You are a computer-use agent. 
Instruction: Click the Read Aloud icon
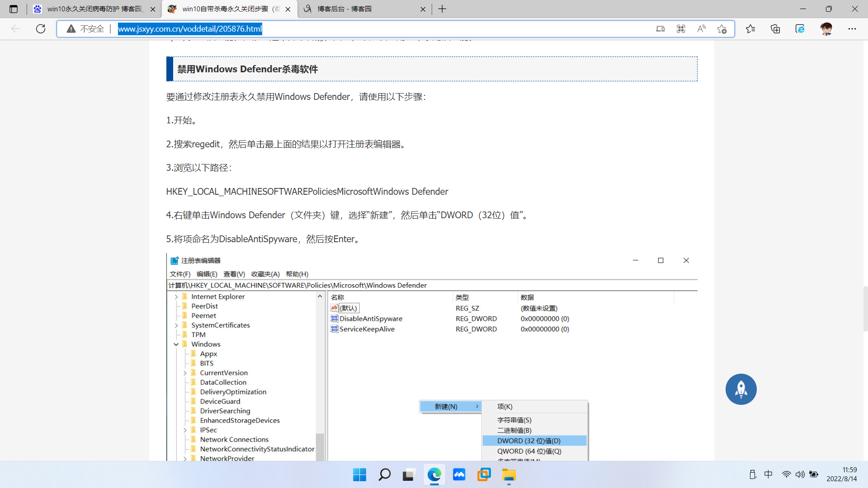click(x=701, y=29)
